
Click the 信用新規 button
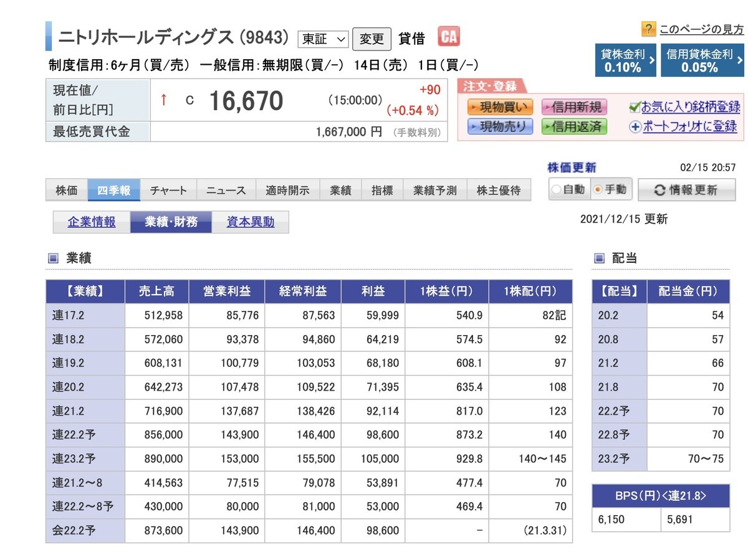click(574, 107)
